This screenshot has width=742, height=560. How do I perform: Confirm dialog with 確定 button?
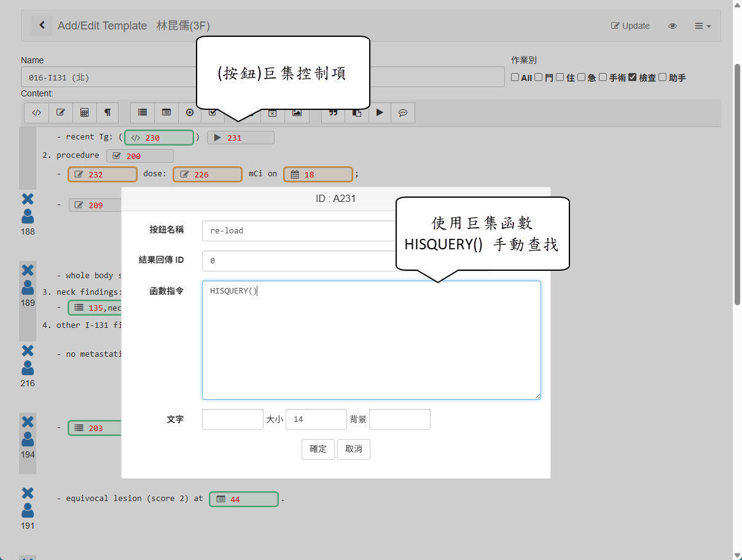click(318, 449)
